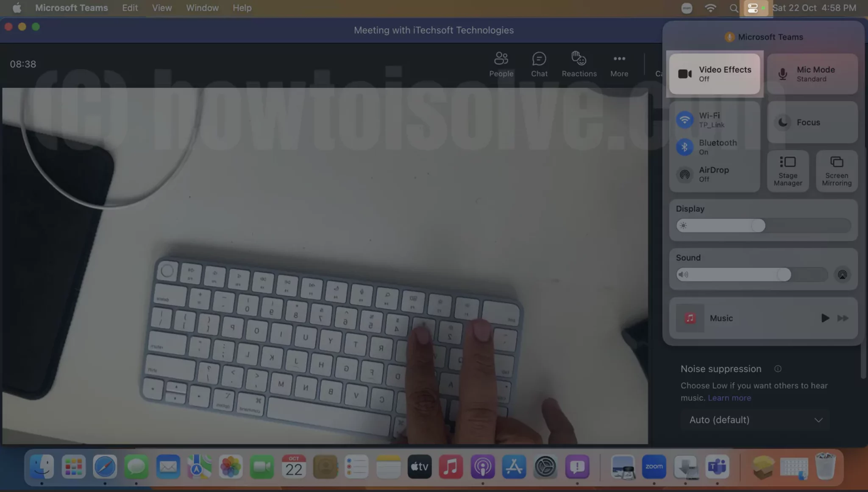Open Mic Mode tile in Control Center

click(x=812, y=74)
